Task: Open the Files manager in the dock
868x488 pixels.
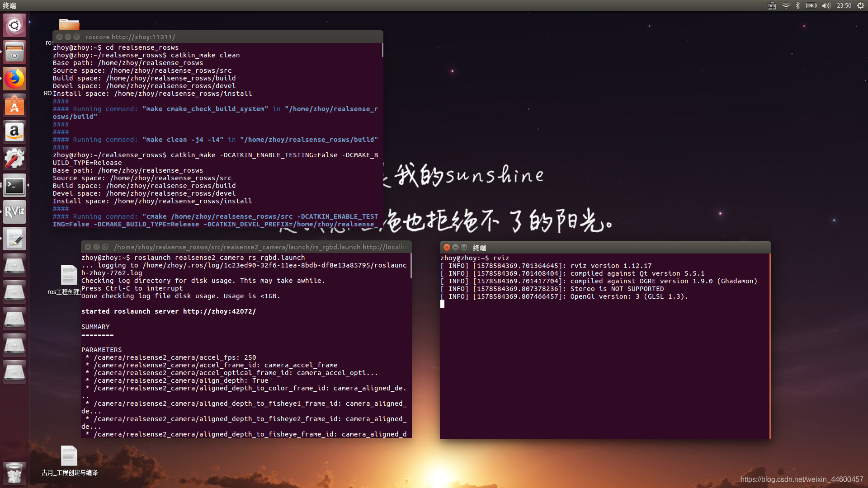Action: [x=14, y=52]
